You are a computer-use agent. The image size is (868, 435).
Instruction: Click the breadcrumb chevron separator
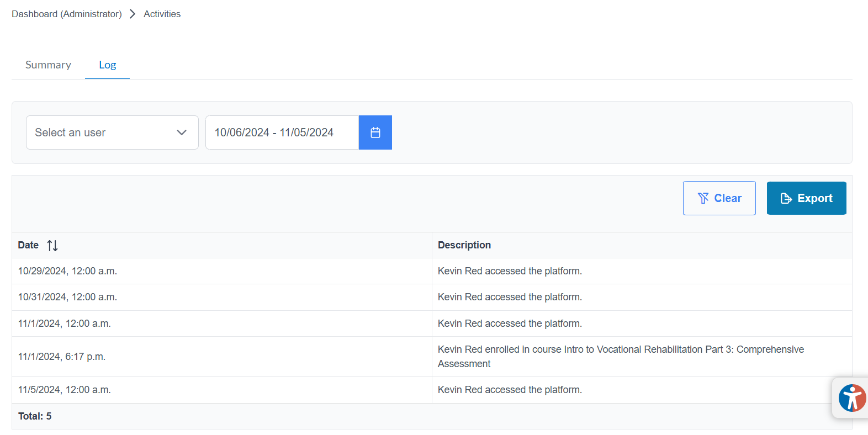133,14
